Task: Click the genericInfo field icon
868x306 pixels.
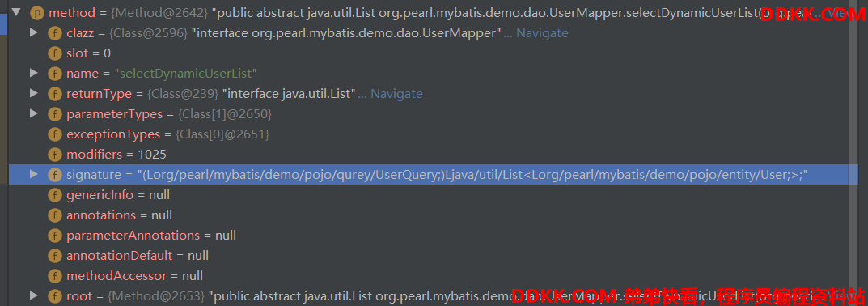Action: 55,194
